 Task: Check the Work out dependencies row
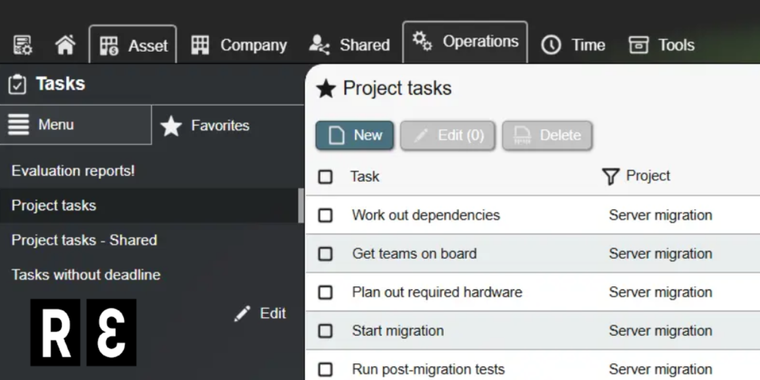point(325,215)
